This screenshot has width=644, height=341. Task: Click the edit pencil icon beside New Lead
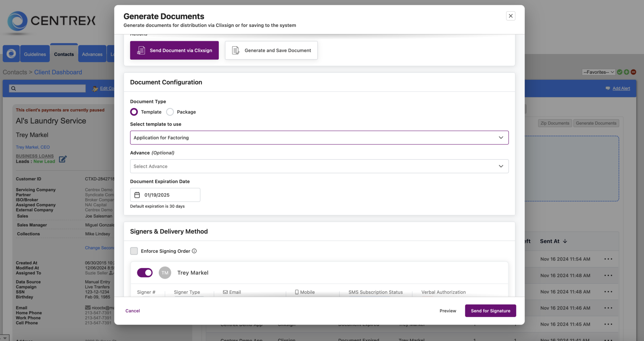pyautogui.click(x=63, y=159)
